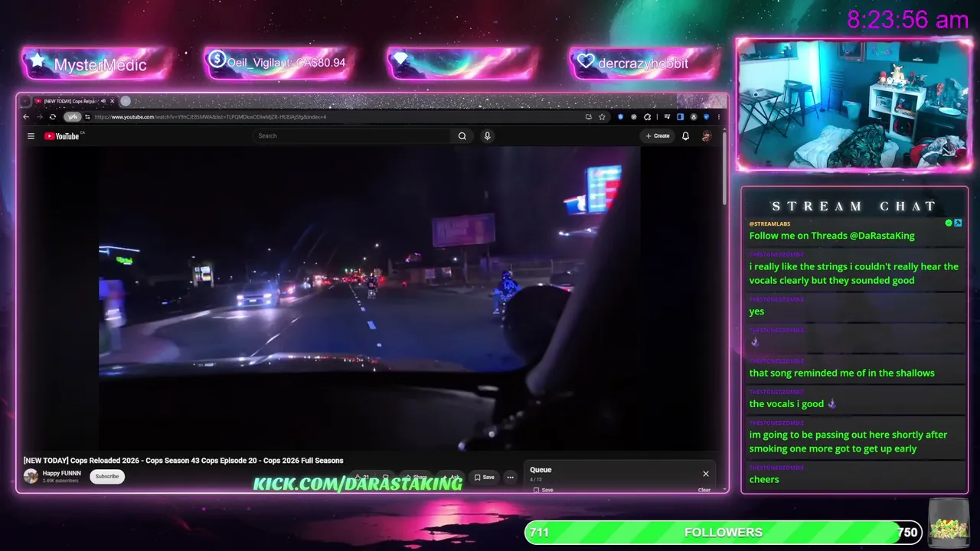Screen dimensions: 980x551
Task: Click the 'im going to be passing out' message
Action: pos(848,442)
